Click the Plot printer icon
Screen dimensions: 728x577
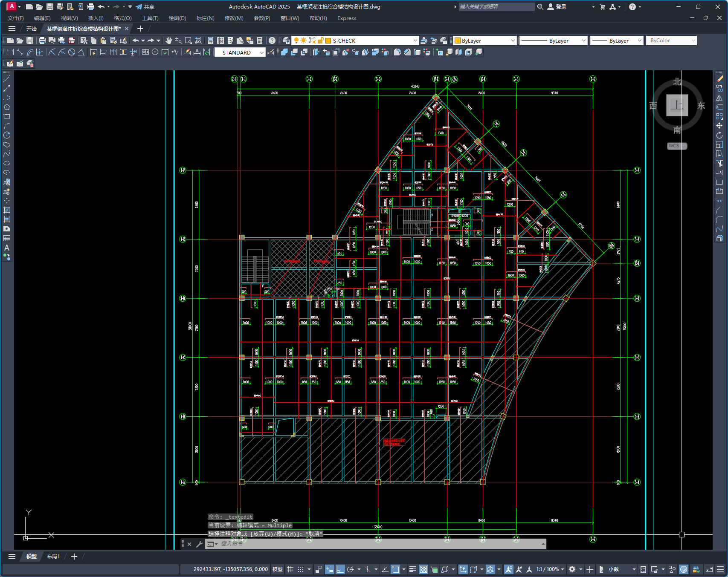tap(42, 40)
